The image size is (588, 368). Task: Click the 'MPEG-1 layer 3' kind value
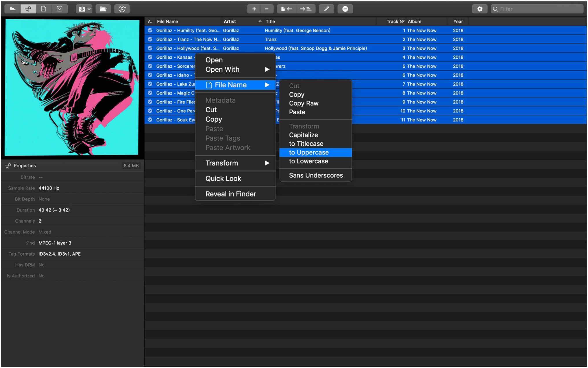(x=55, y=243)
